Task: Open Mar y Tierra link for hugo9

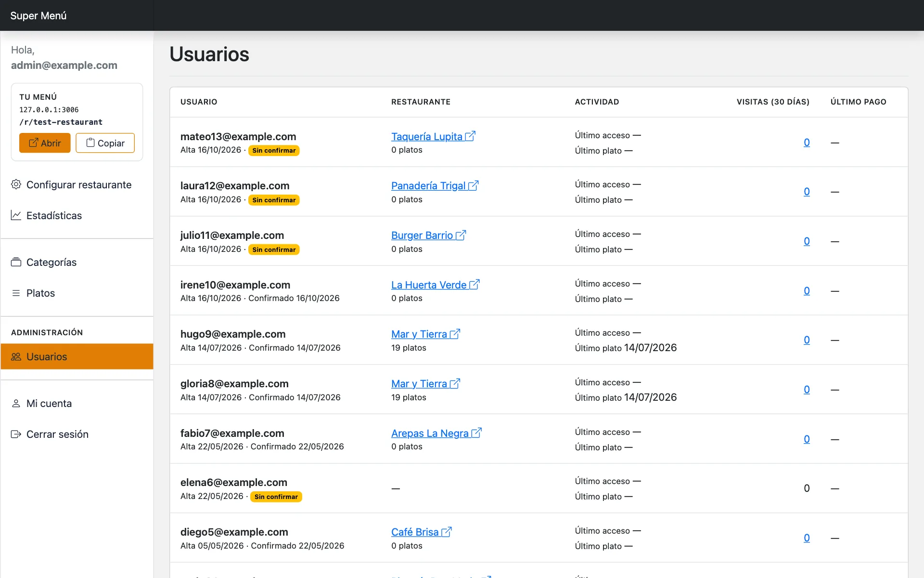Action: coord(419,334)
